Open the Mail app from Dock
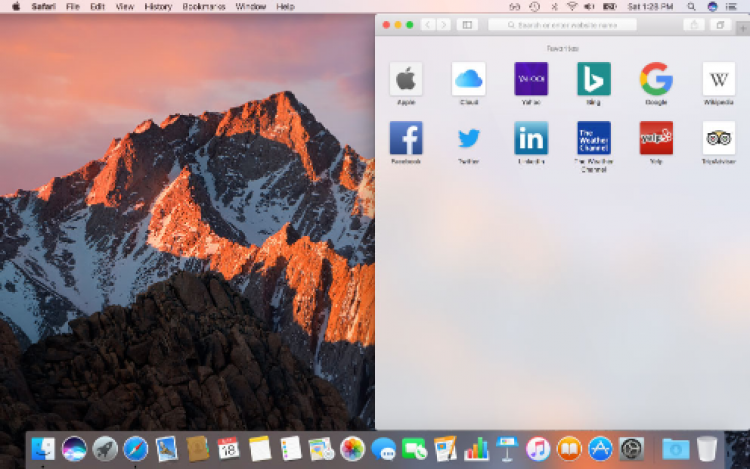Screen dimensions: 750x469 [x=166, y=449]
